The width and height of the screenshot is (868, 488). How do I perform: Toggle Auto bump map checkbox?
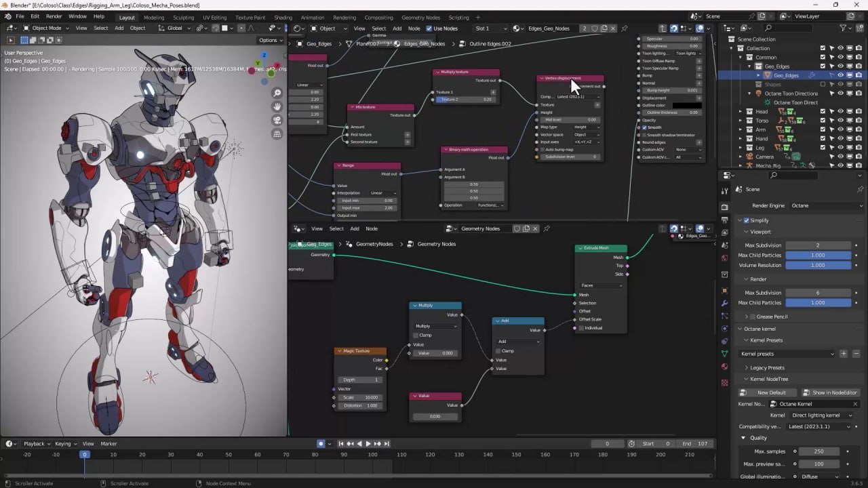[542, 149]
